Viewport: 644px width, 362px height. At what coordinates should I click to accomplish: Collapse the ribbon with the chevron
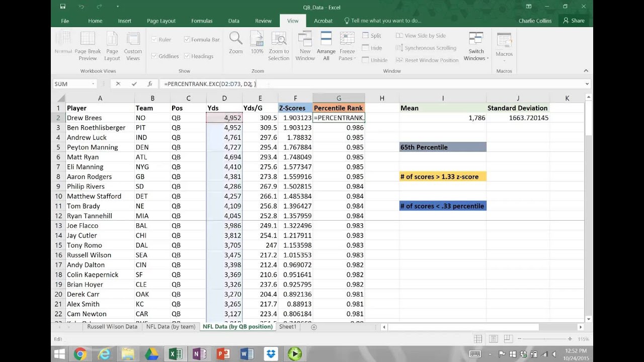coord(586,71)
